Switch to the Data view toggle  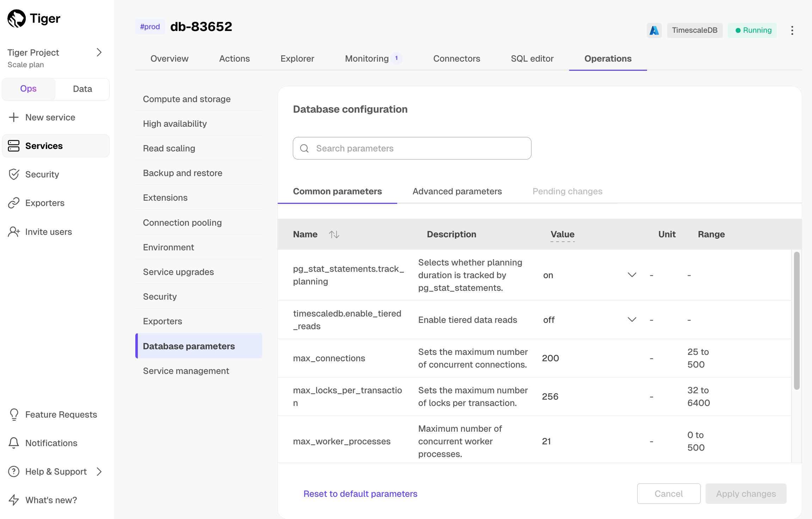pyautogui.click(x=82, y=89)
